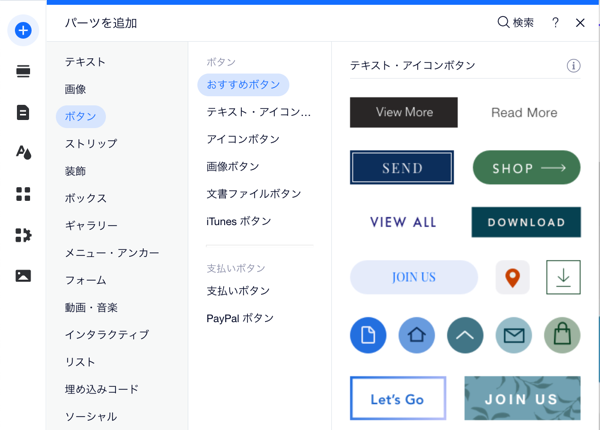Select the リスト category
Image resolution: width=600 pixels, height=430 pixels.
[x=80, y=362]
